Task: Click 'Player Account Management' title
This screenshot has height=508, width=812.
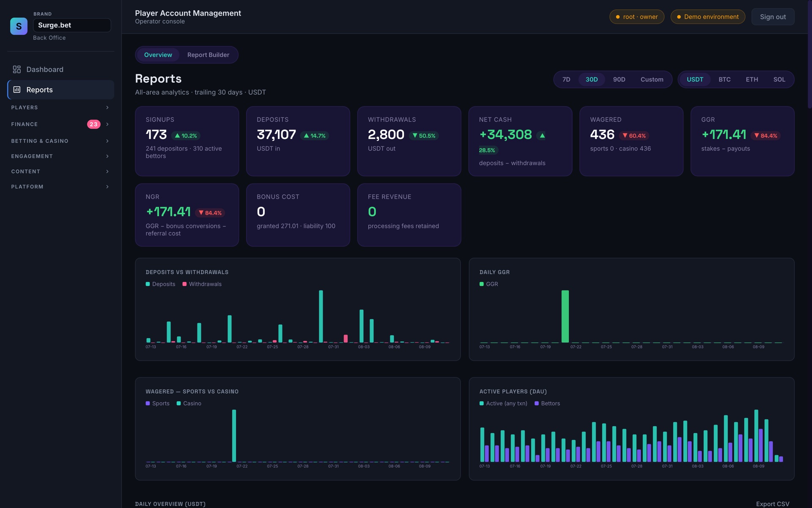Action: tap(188, 13)
